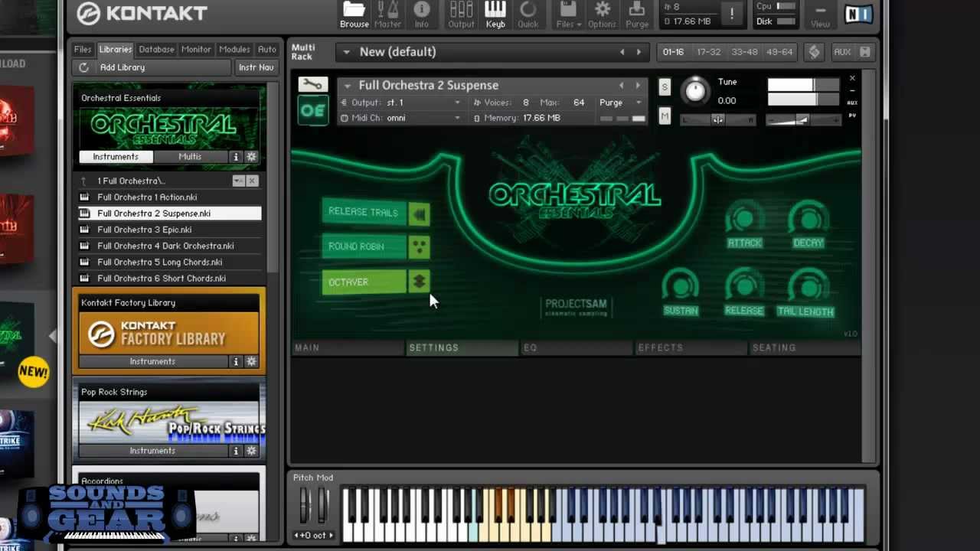Open the Files menu dropdown
Image resolution: width=980 pixels, height=551 pixels.
pos(568,15)
